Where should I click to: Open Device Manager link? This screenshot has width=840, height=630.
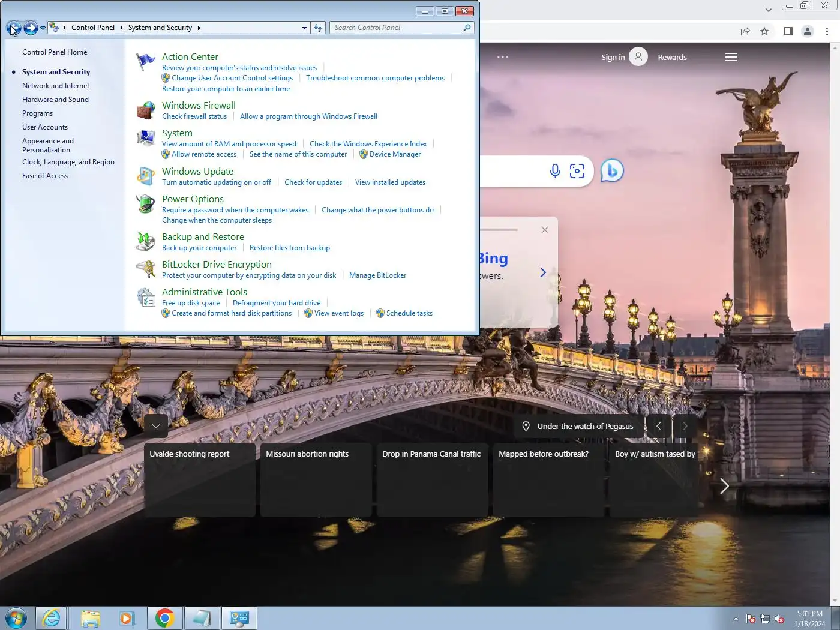[x=395, y=154]
